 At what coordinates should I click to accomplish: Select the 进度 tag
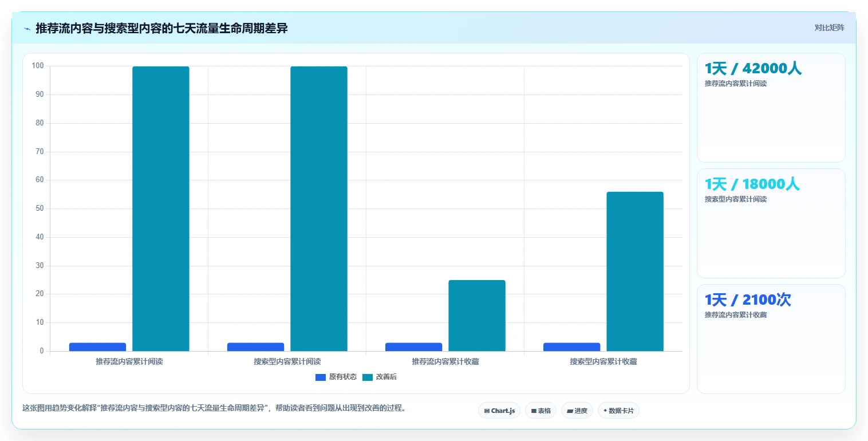click(577, 411)
